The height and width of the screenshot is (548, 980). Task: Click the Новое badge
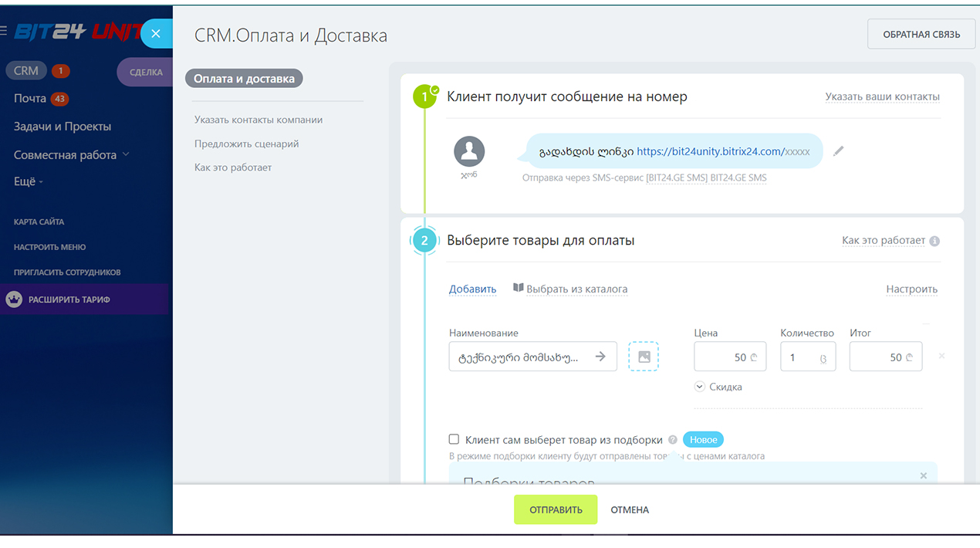coord(703,440)
